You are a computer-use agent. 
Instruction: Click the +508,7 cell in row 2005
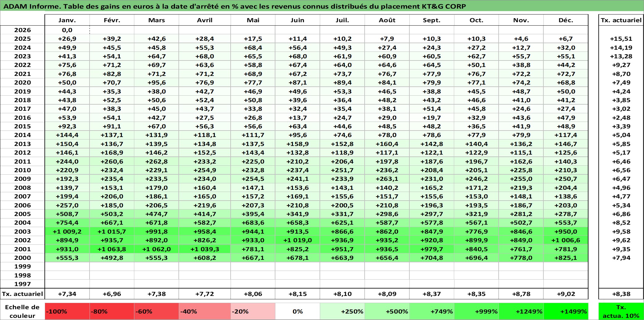pyautogui.click(x=67, y=214)
